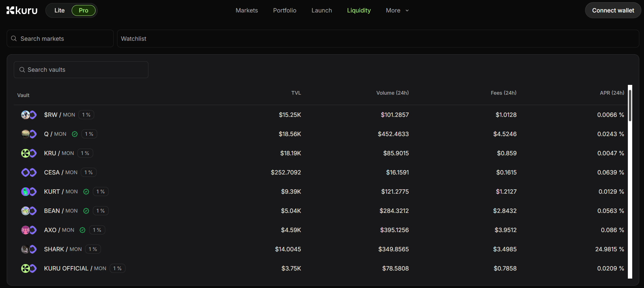644x288 pixels.
Task: Open the Markets page
Action: pos(247,10)
